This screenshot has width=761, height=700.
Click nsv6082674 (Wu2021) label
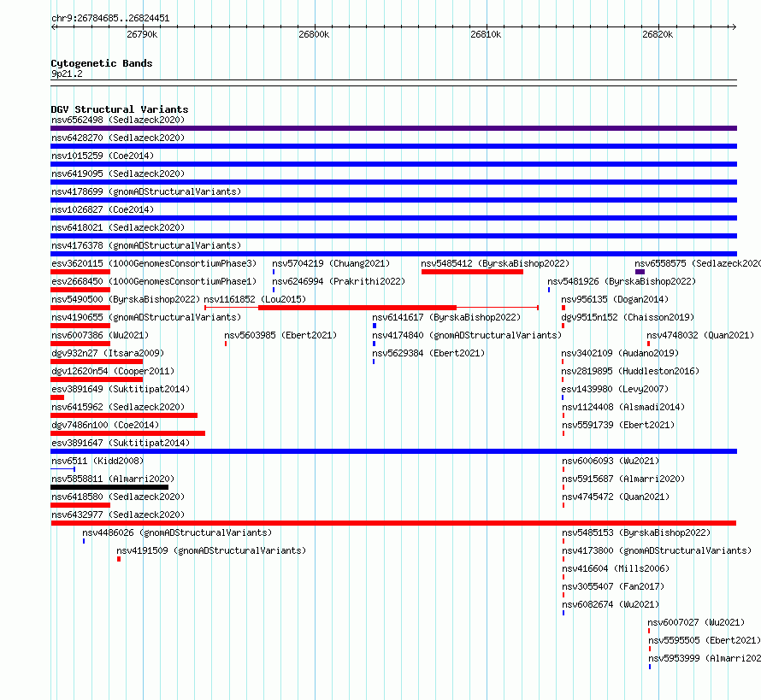tap(611, 604)
